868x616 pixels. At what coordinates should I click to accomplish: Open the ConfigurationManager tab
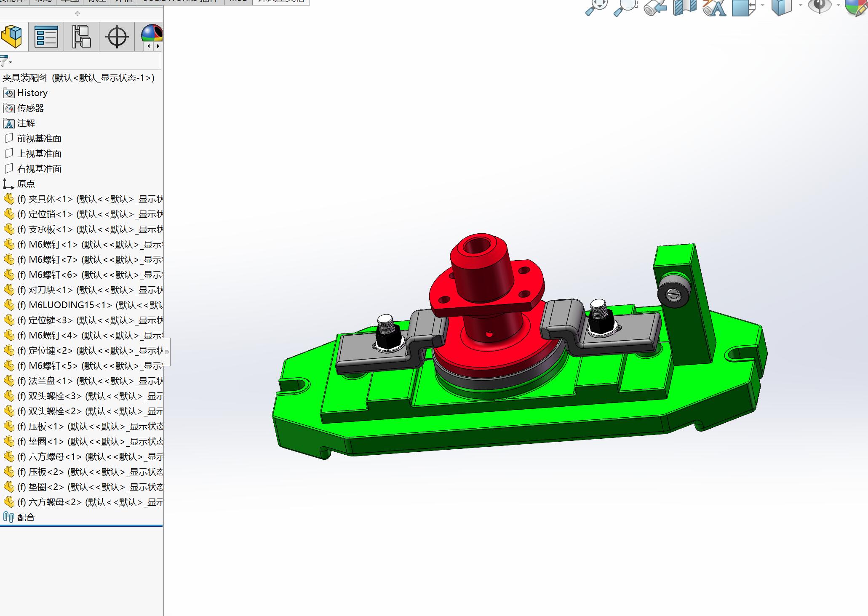tap(81, 37)
